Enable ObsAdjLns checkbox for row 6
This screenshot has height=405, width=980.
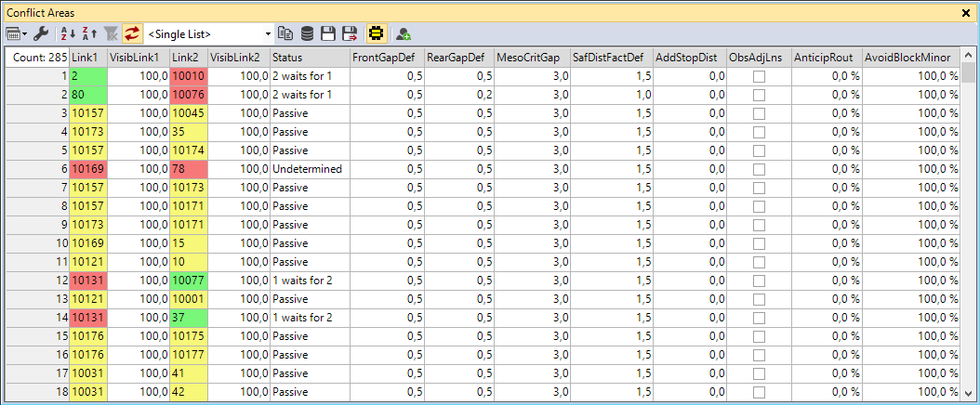pyautogui.click(x=759, y=169)
